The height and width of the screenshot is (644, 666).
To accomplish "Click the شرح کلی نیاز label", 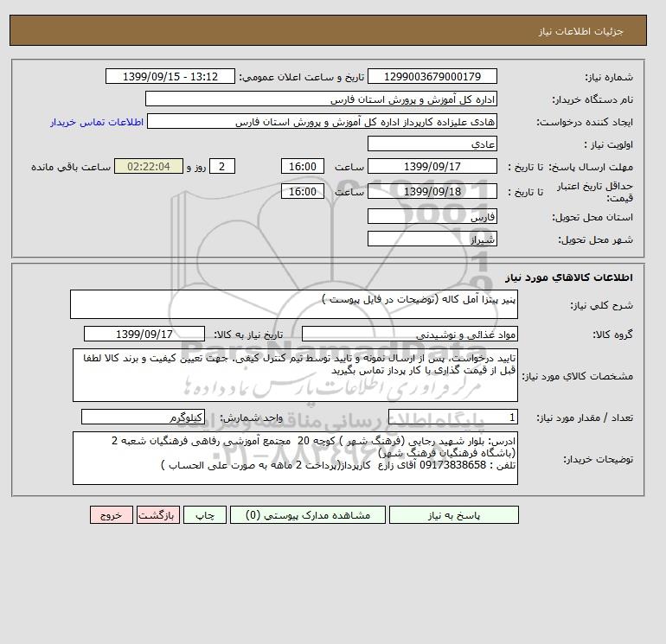I will point(601,305).
